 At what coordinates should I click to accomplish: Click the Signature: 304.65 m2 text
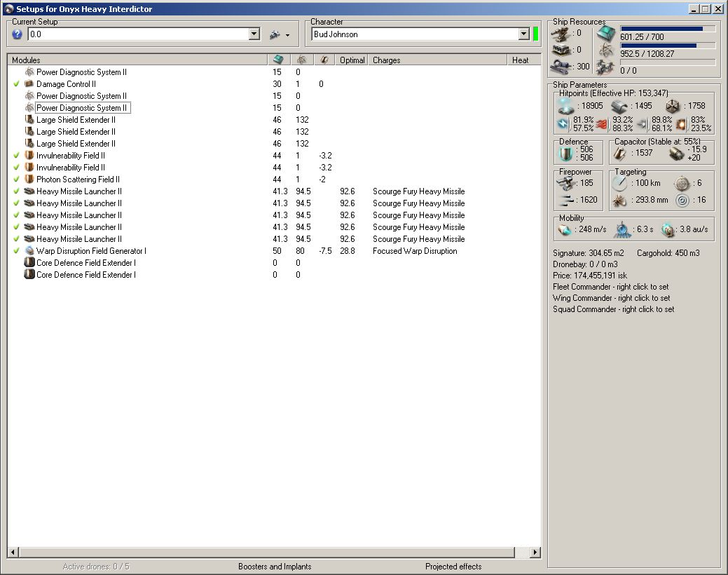(x=589, y=253)
